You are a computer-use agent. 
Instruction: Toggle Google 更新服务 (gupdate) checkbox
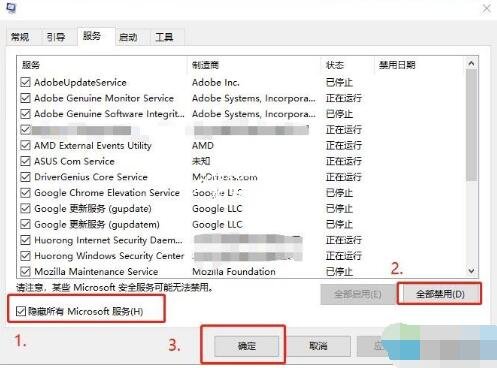[26, 208]
